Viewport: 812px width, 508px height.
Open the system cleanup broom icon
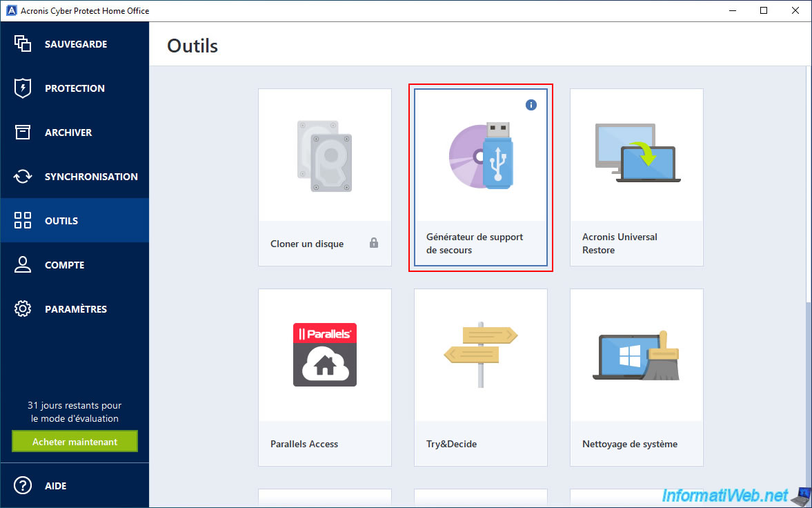click(x=637, y=355)
